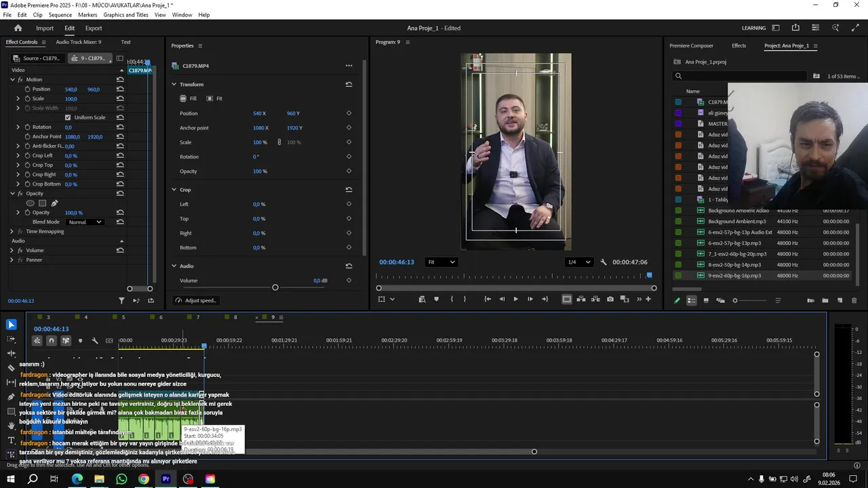This screenshot has width=868, height=488.
Task: Toggle Uniform Scale checkbox
Action: [x=67, y=117]
